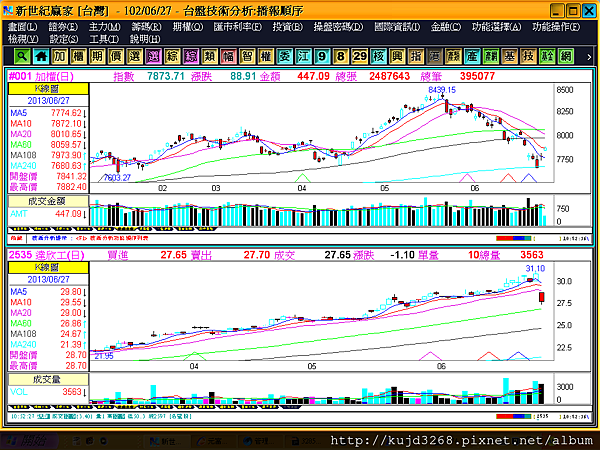
Task: Open the 投資(B) menu
Action: (x=288, y=27)
